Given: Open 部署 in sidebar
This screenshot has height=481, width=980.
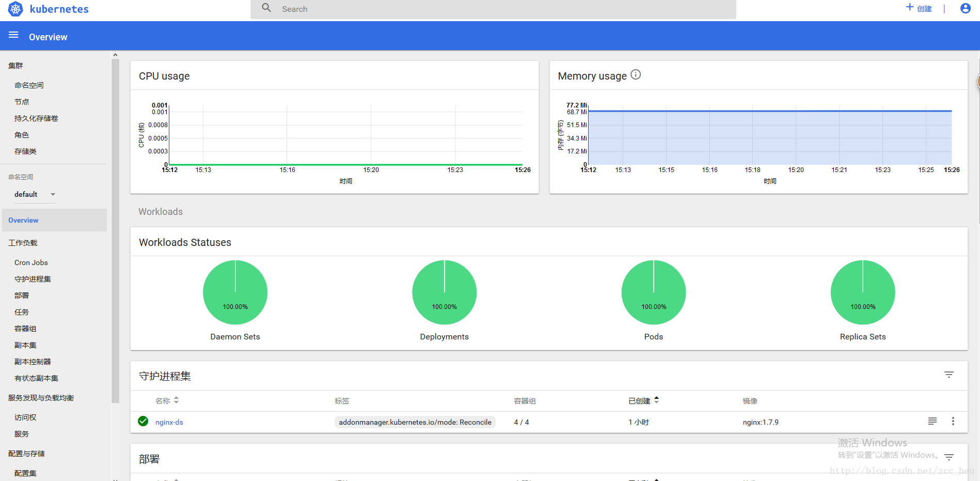Looking at the screenshot, I should 22,296.
